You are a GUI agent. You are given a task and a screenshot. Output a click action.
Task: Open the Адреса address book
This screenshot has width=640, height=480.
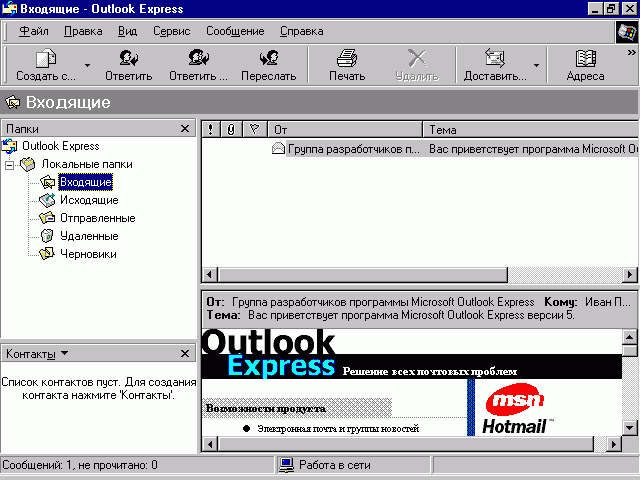click(x=585, y=65)
